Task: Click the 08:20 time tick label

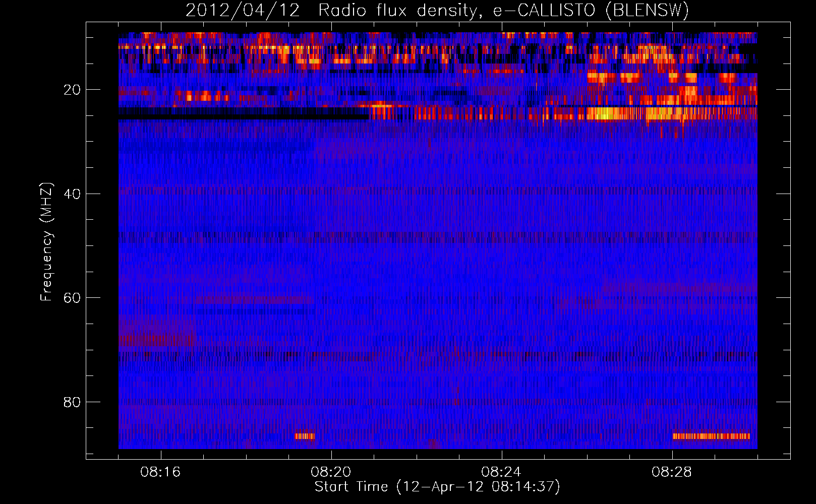Action: [331, 472]
